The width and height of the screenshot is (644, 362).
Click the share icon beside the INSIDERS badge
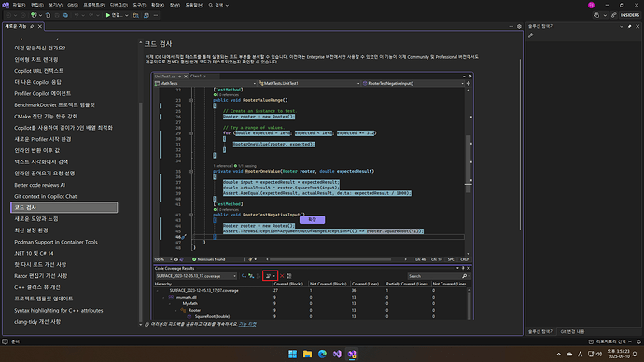click(x=613, y=15)
